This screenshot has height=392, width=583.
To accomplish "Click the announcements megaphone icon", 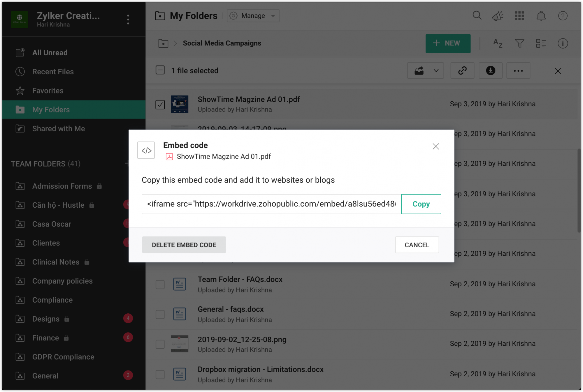I will [x=498, y=16].
